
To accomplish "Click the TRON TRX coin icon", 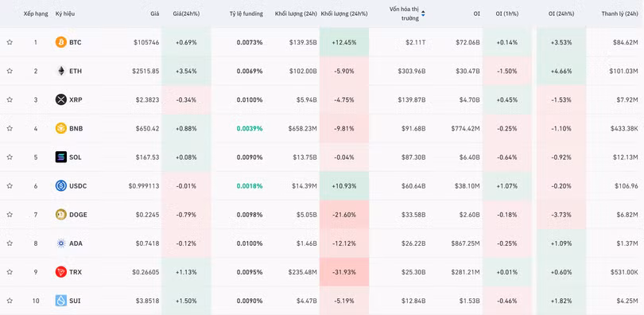I will pos(60,272).
